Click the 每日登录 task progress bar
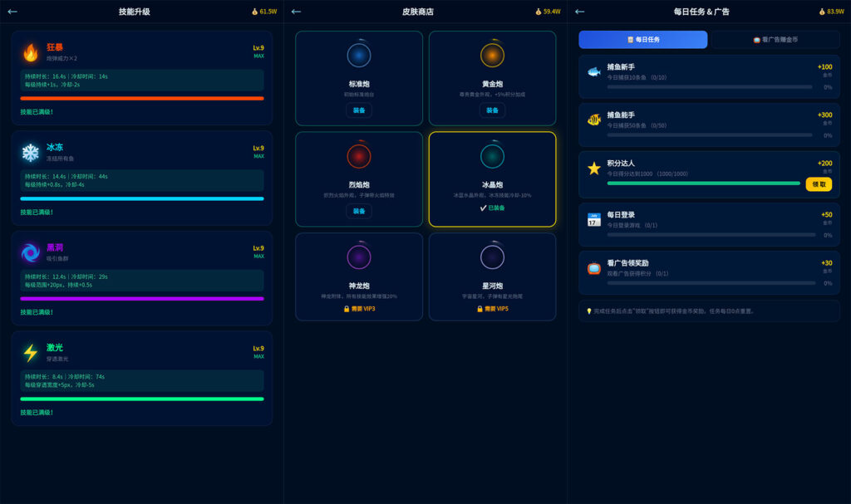Image resolution: width=851 pixels, height=504 pixels. pos(711,235)
